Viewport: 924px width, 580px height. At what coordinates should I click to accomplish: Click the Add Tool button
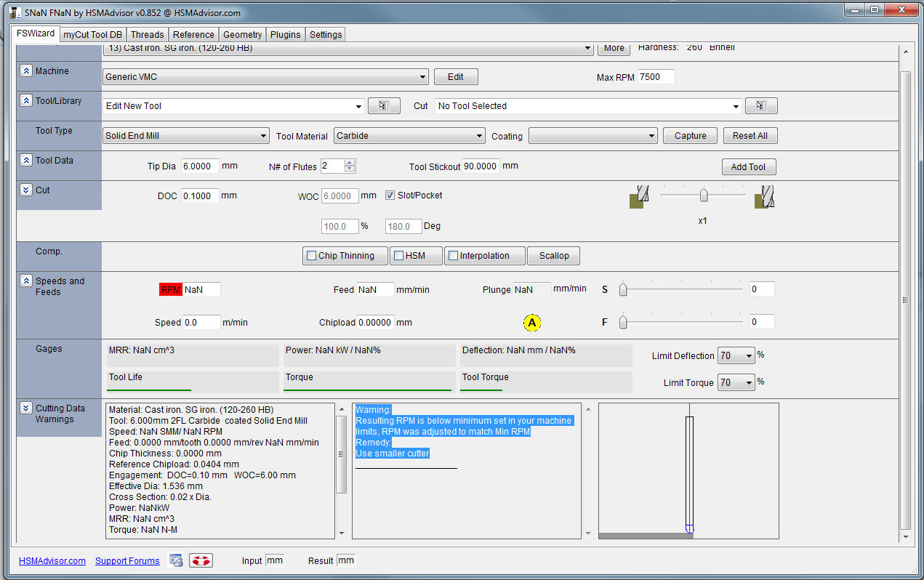coord(748,167)
